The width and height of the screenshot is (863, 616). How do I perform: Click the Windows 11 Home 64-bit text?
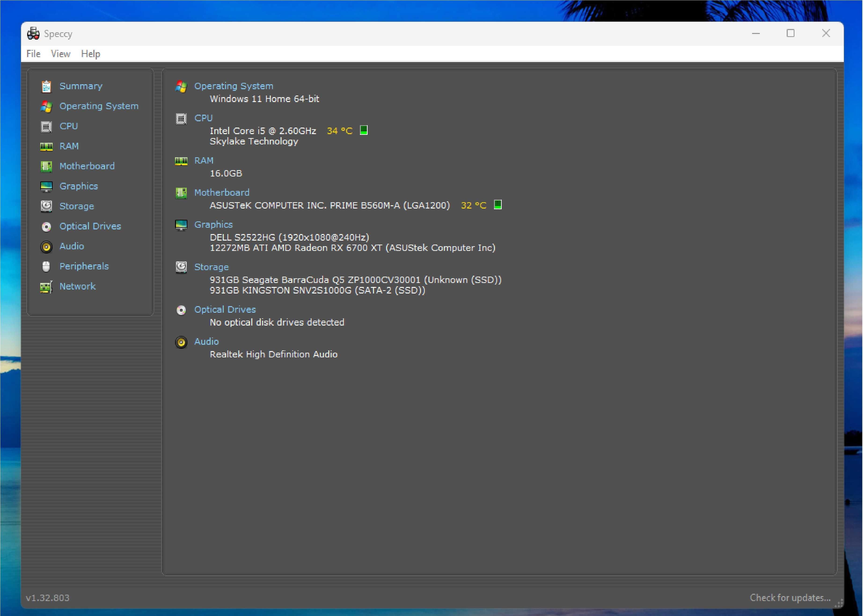coord(264,99)
